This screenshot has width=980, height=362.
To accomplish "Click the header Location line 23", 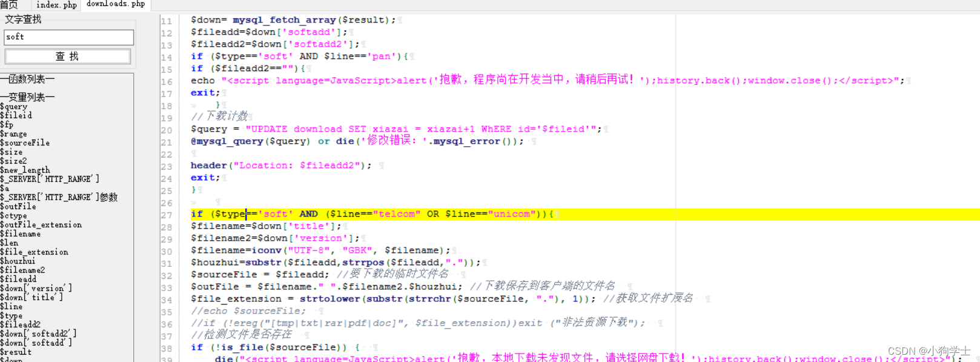I will point(281,166).
